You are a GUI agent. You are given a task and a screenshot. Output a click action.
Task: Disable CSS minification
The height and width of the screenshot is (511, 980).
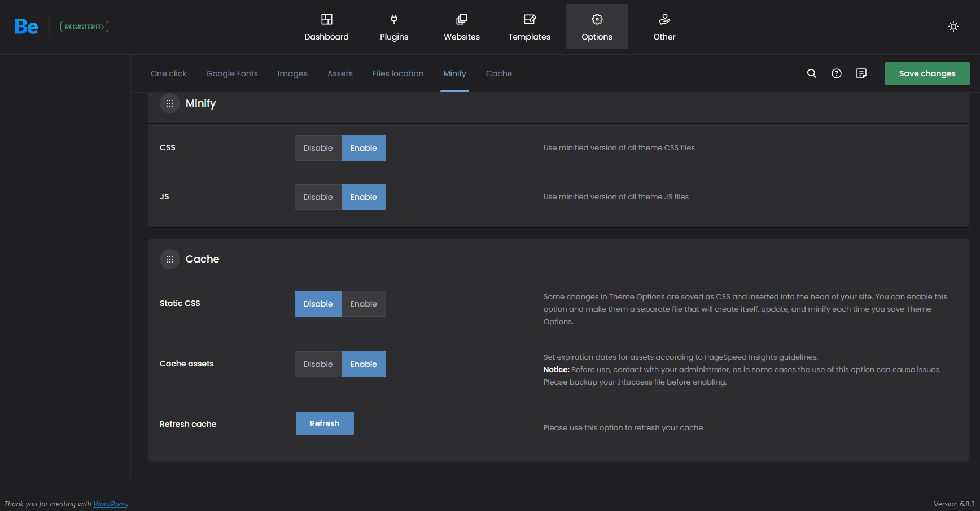pyautogui.click(x=318, y=148)
